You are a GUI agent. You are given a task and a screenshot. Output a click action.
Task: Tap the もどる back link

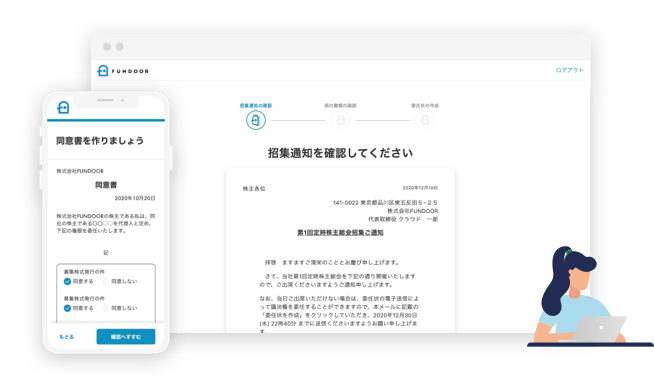pyautogui.click(x=66, y=336)
